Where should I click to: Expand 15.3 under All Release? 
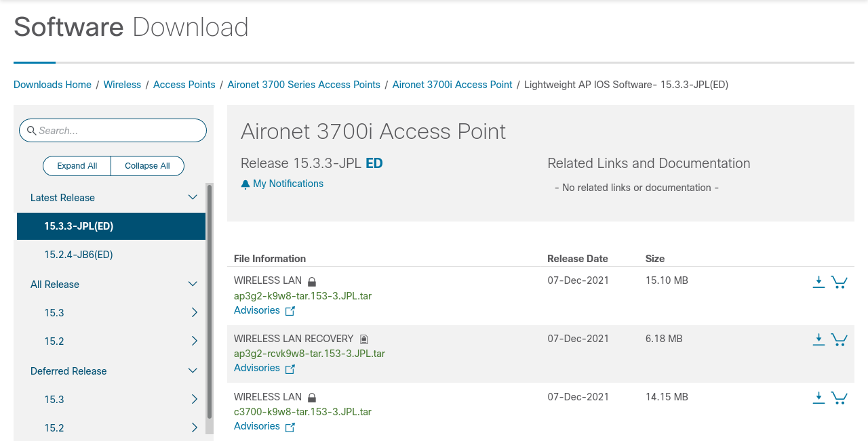(194, 313)
